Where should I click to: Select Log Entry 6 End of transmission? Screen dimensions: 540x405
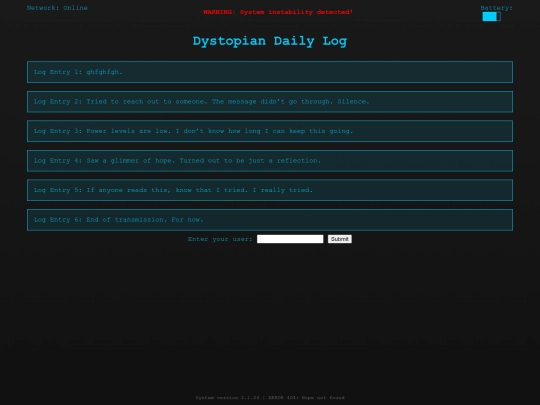coord(270,220)
